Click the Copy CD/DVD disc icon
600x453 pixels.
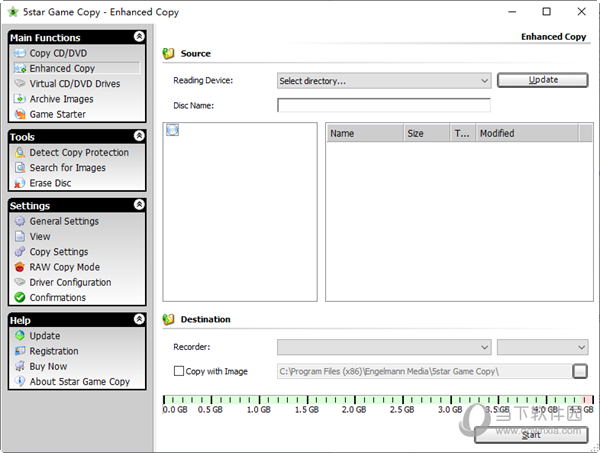pos(20,53)
